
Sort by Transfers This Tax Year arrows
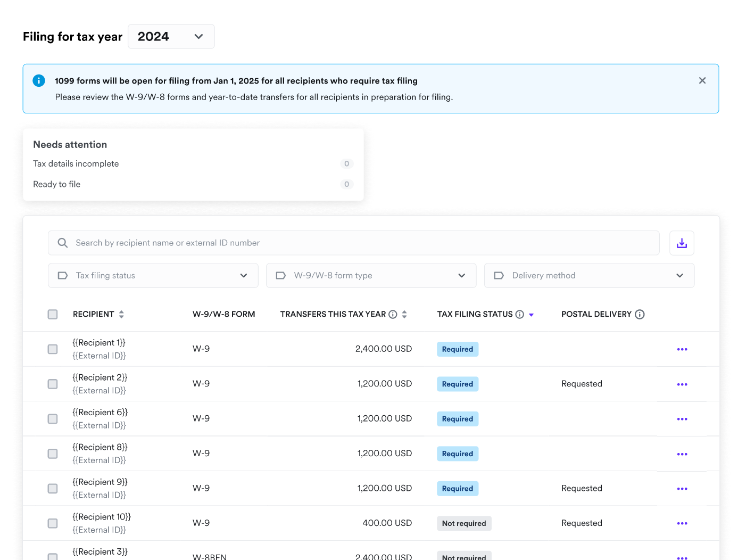404,315
